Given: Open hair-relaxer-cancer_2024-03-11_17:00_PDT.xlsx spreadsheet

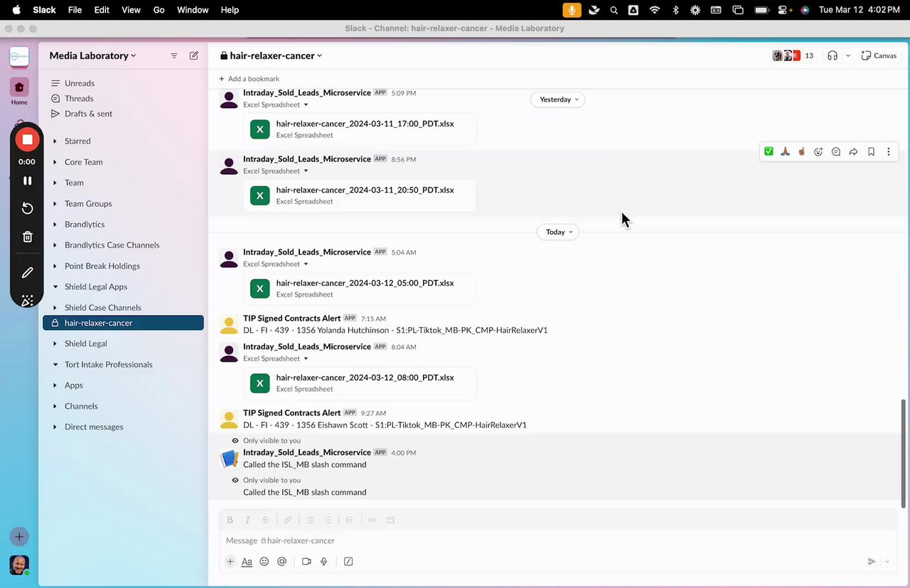Looking at the screenshot, I should coord(359,129).
